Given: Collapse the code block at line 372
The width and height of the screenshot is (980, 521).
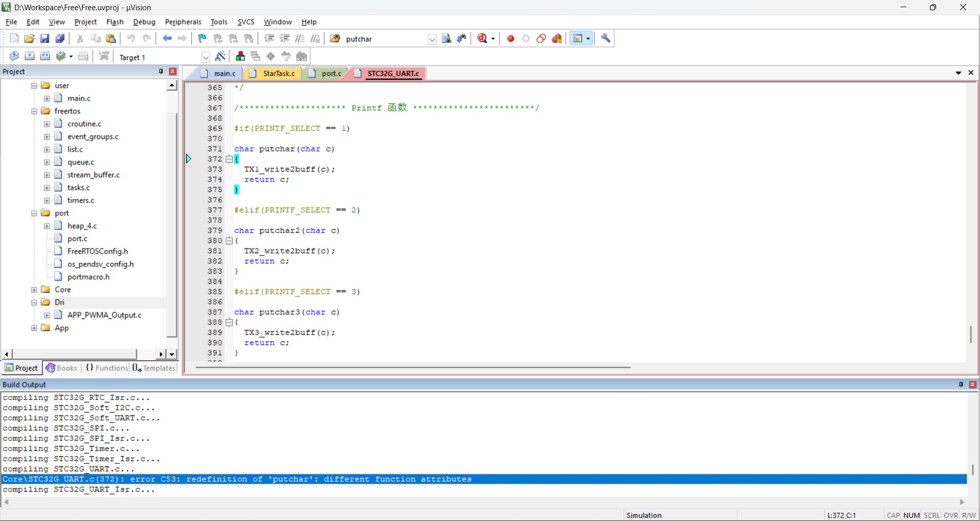Looking at the screenshot, I should [229, 159].
